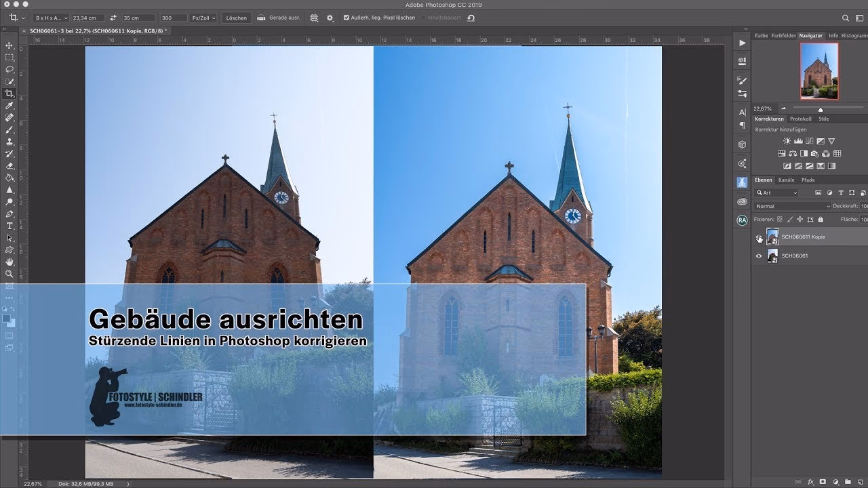Switch to the Kanäle tab
This screenshot has width=868, height=488.
click(x=788, y=180)
